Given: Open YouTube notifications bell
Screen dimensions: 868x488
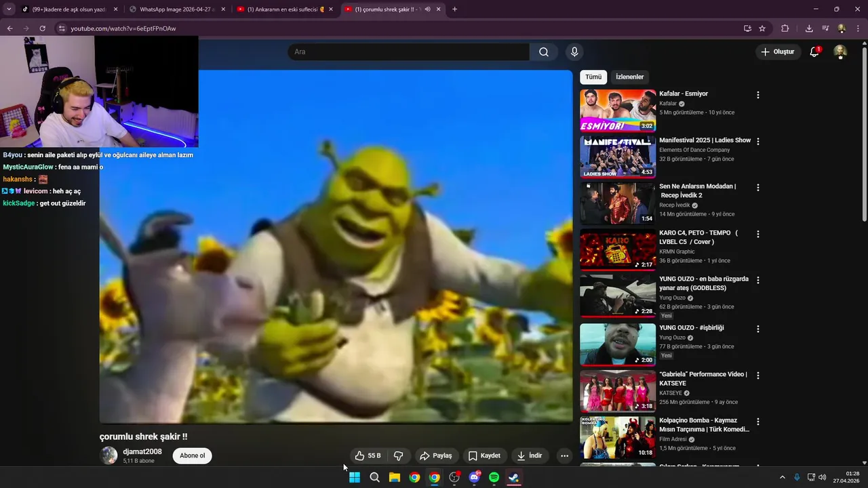Looking at the screenshot, I should [x=814, y=52].
